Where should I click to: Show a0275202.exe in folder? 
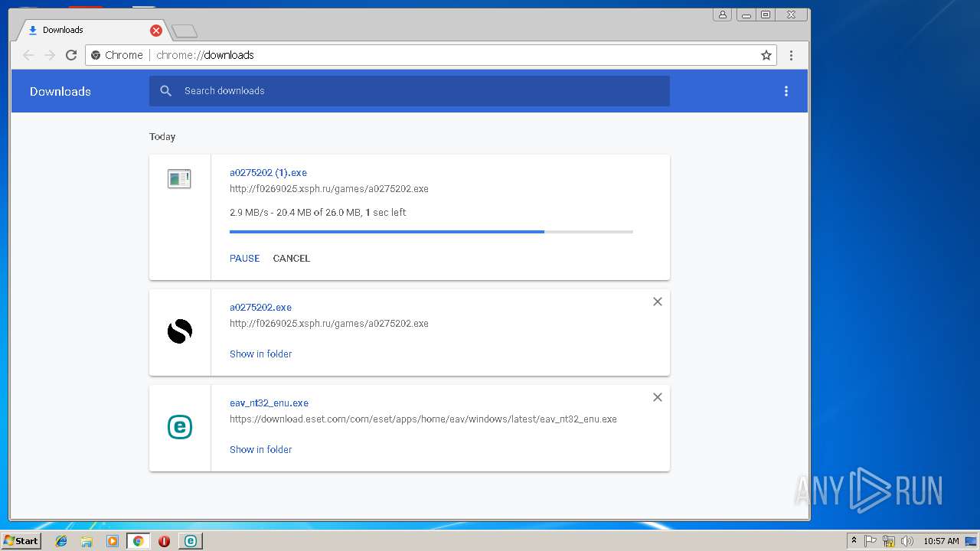tap(260, 354)
